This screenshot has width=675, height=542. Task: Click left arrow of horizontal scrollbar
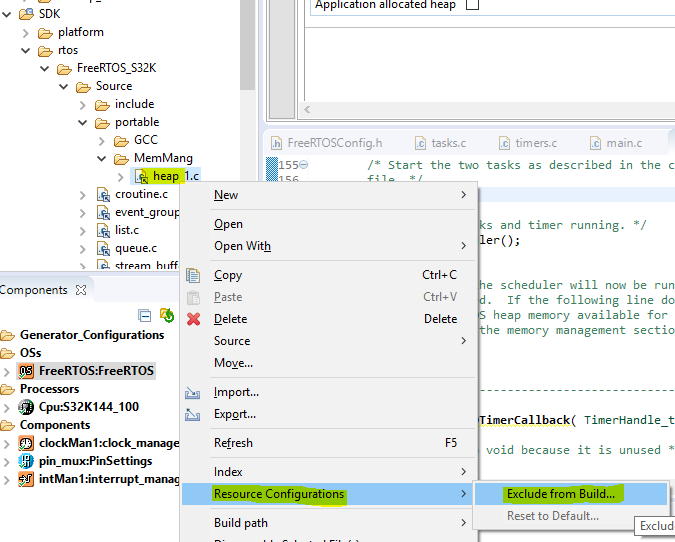(307, 109)
